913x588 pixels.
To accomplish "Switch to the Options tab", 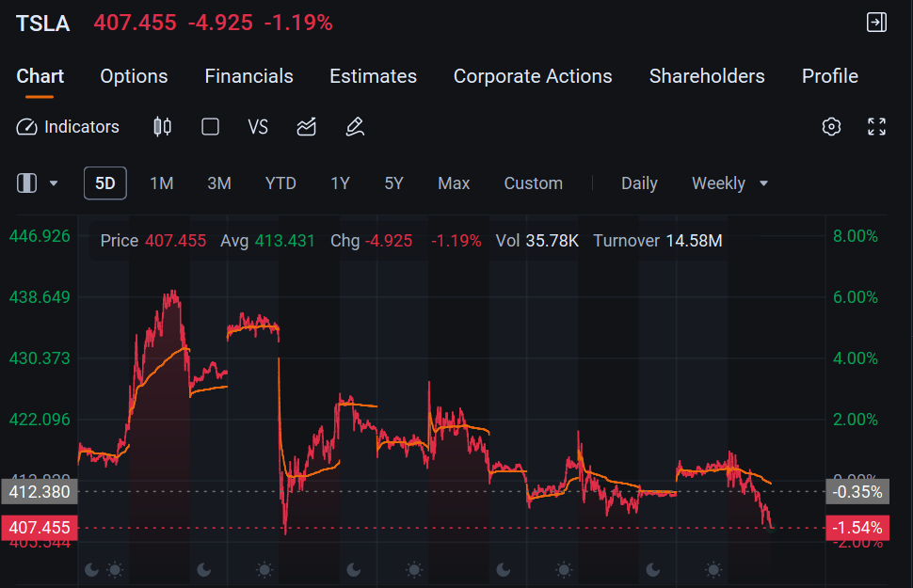I will (134, 76).
